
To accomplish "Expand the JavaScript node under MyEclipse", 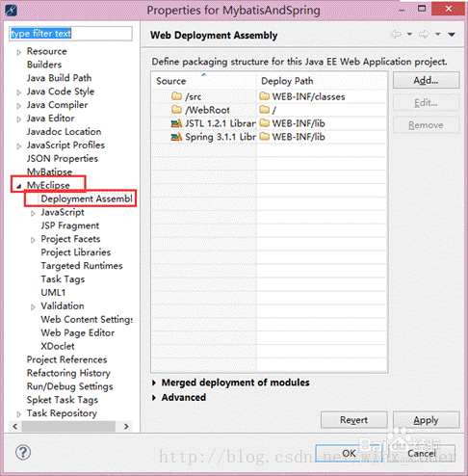I will pyautogui.click(x=33, y=213).
